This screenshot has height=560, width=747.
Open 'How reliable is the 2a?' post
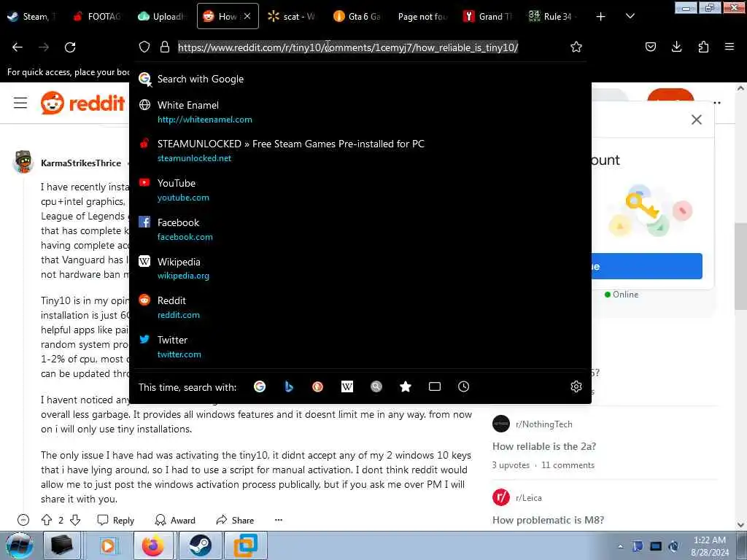pos(544,446)
